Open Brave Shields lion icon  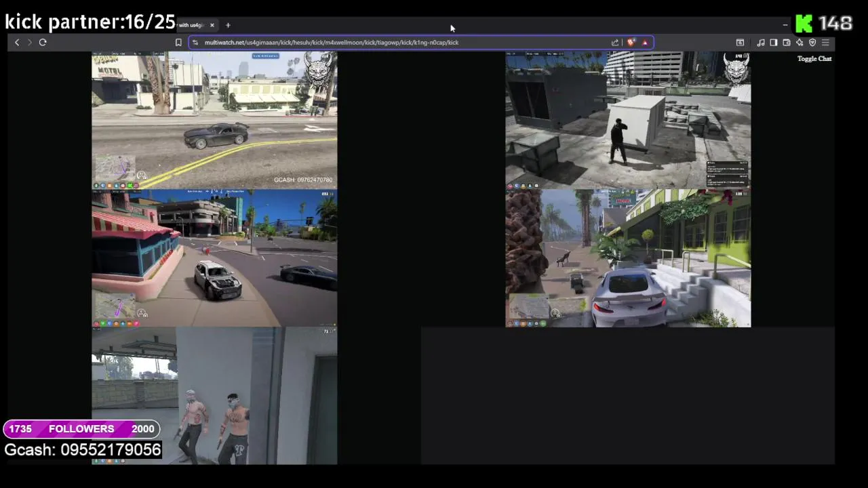pos(631,42)
